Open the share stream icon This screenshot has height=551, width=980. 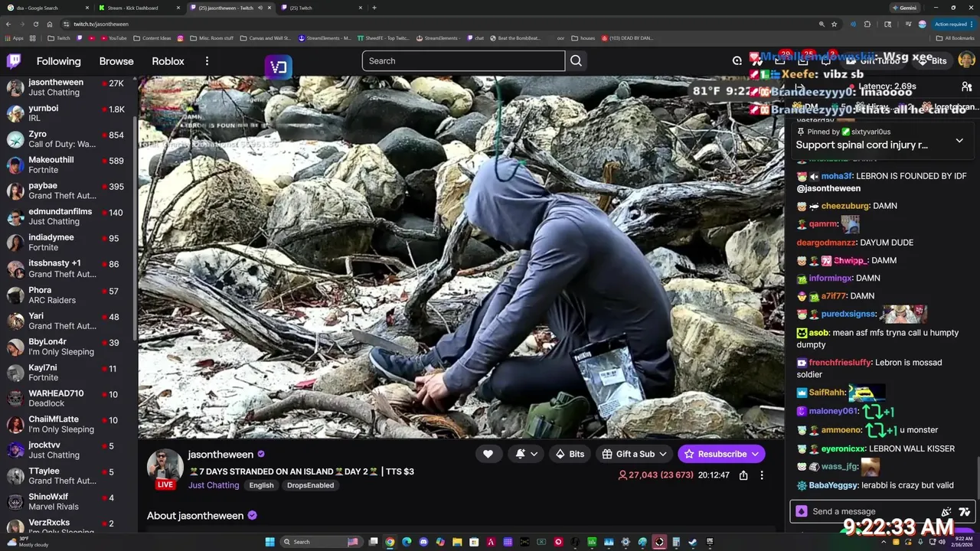743,475
